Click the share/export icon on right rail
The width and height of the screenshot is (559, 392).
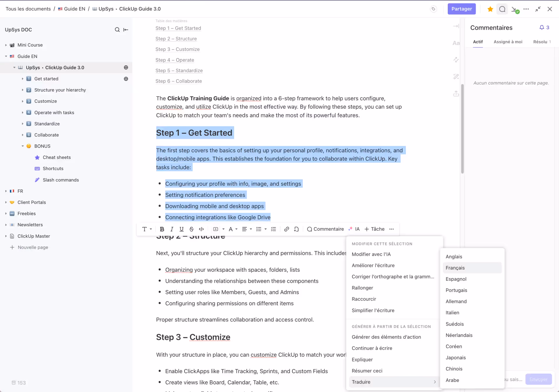pyautogui.click(x=456, y=94)
